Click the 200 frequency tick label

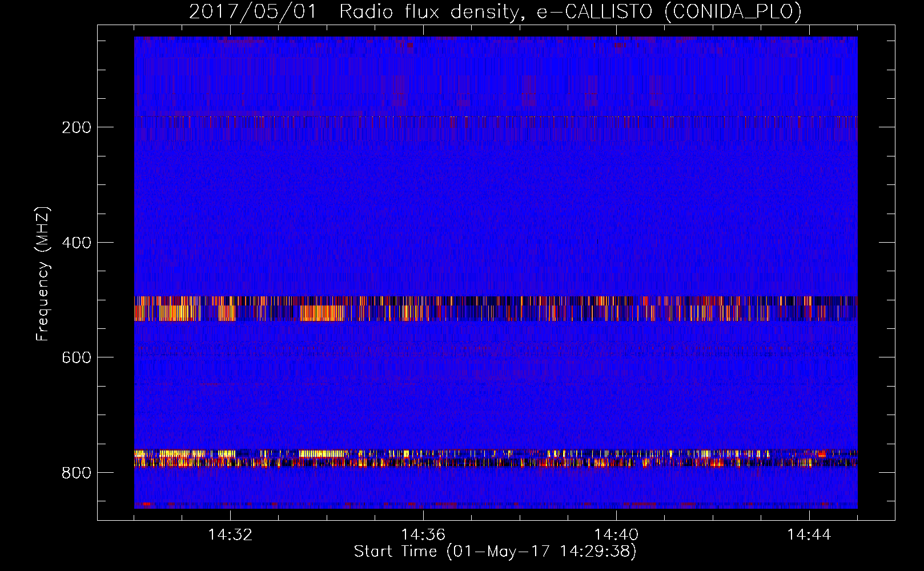pyautogui.click(x=77, y=127)
